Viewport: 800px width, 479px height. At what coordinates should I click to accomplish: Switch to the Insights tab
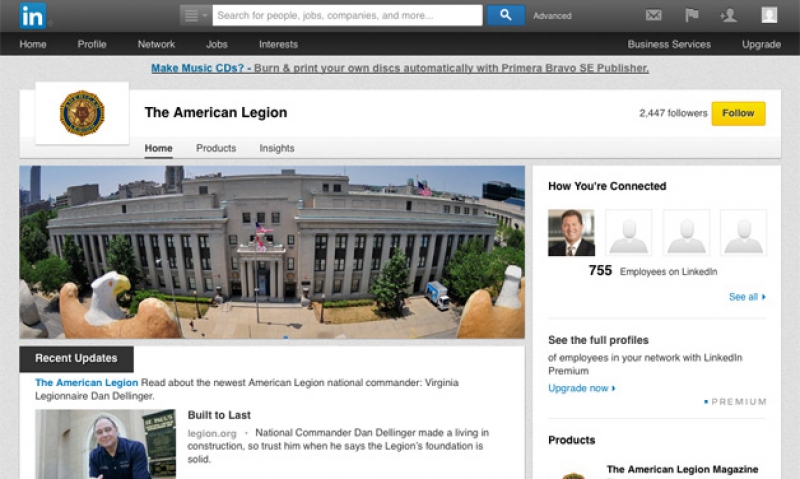[x=277, y=148]
